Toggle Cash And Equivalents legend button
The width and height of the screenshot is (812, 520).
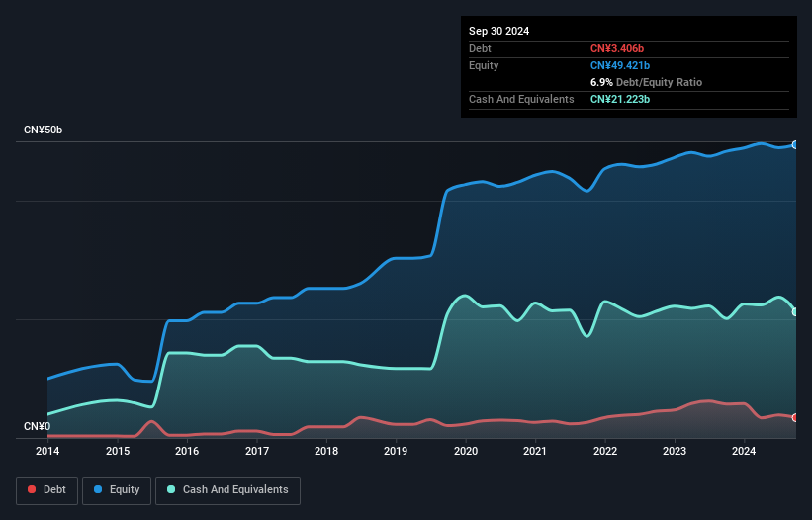click(227, 490)
